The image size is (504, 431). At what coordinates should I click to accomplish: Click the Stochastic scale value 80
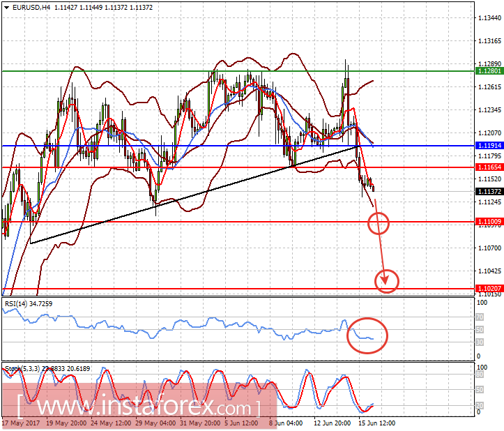coord(480,375)
